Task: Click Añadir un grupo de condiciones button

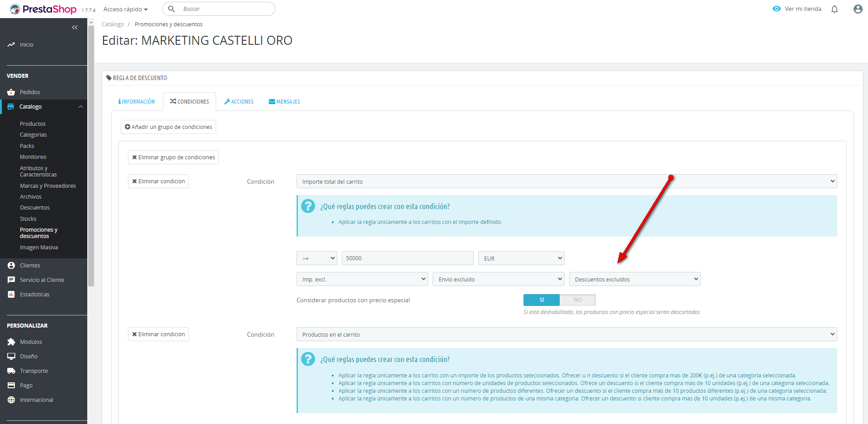Action: click(168, 127)
